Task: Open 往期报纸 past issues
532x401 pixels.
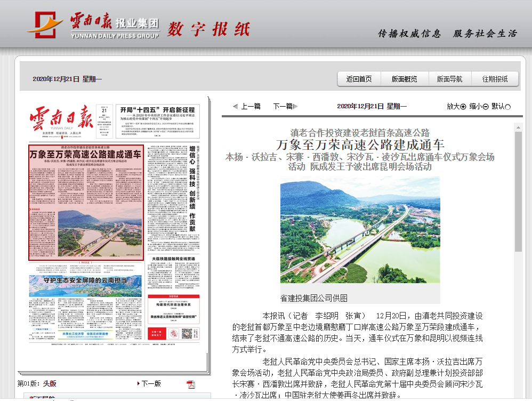Action: coord(495,79)
